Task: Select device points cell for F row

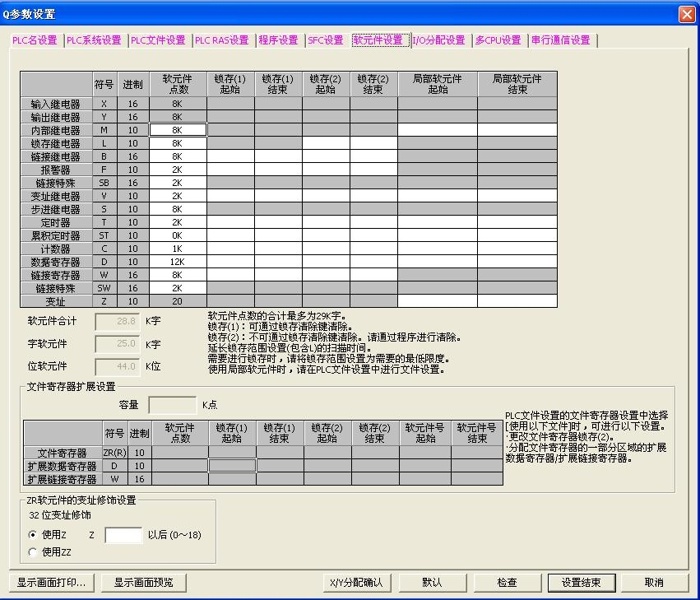Action: [x=178, y=170]
